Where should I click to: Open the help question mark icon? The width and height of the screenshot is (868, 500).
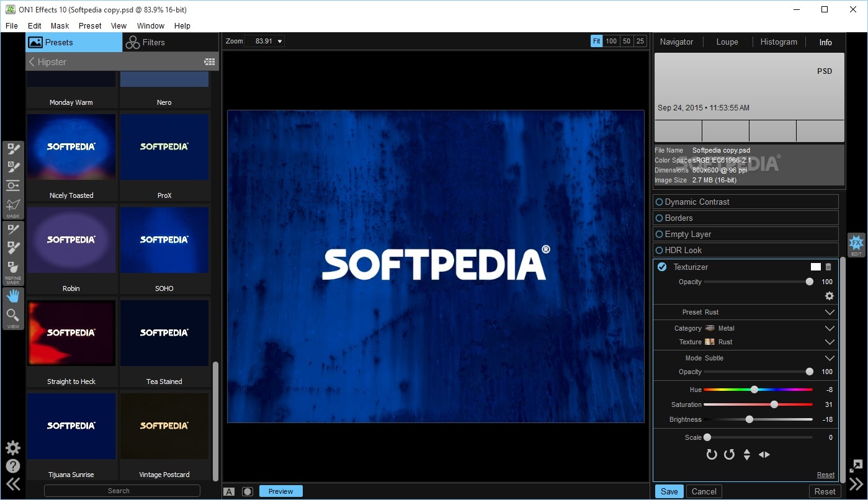pos(13,466)
